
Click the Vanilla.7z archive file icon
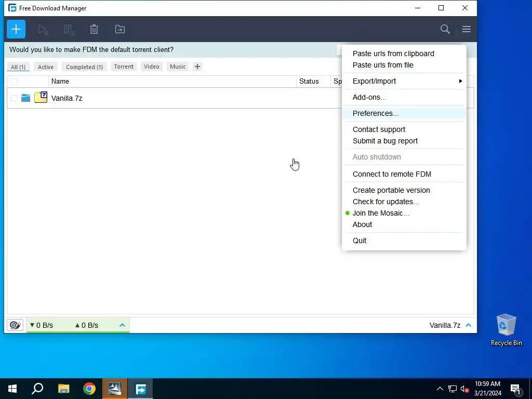coord(41,97)
